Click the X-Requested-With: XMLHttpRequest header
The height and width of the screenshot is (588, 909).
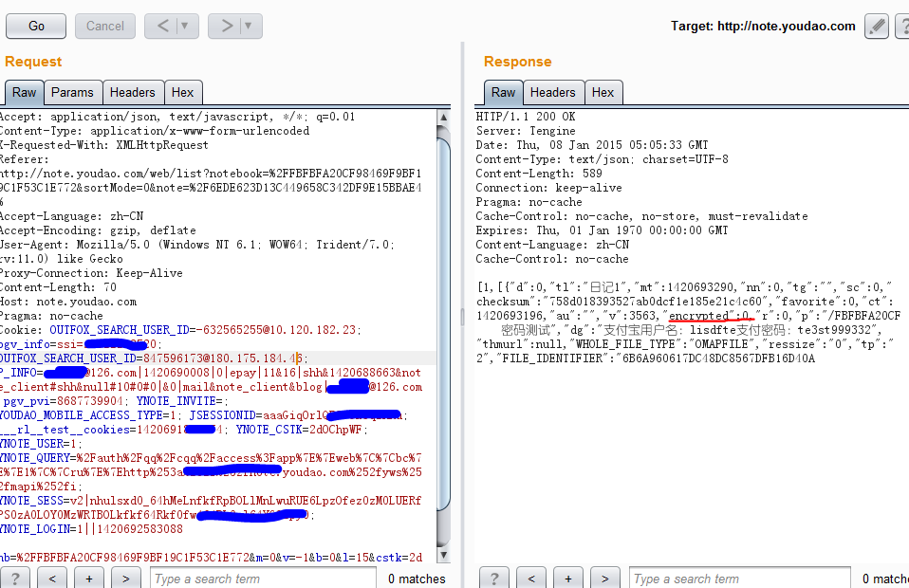point(103,145)
